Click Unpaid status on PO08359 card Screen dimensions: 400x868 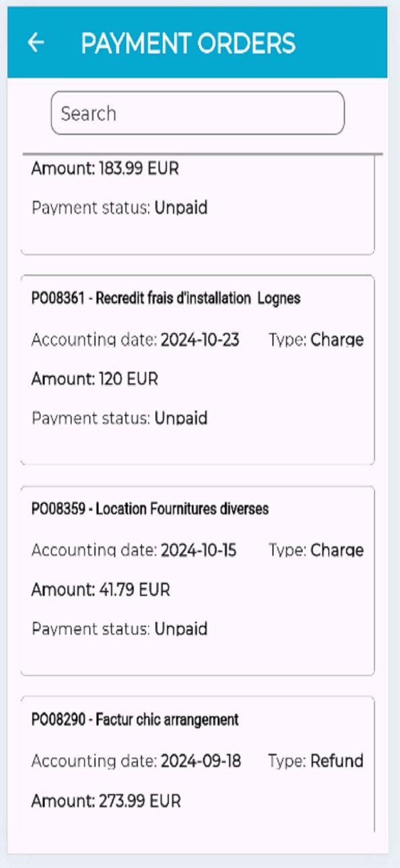(181, 629)
